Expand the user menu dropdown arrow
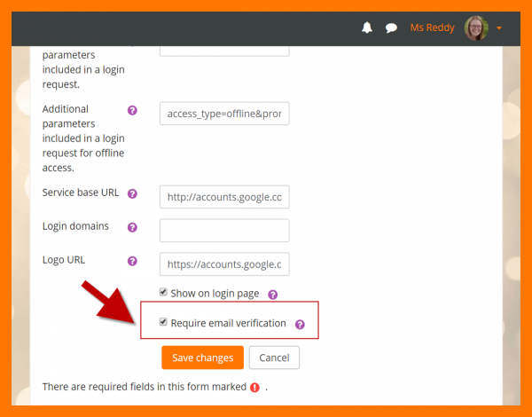The image size is (532, 417). (499, 28)
